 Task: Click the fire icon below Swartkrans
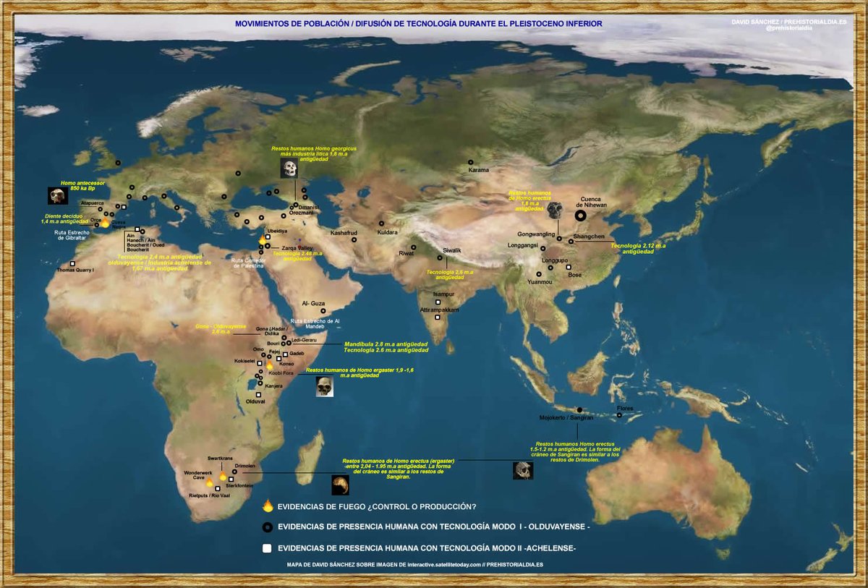click(223, 477)
